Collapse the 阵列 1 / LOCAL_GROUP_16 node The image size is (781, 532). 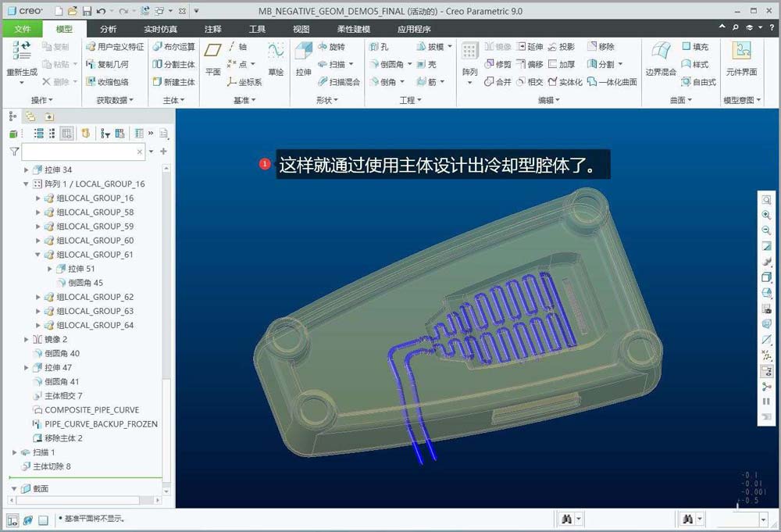click(27, 184)
